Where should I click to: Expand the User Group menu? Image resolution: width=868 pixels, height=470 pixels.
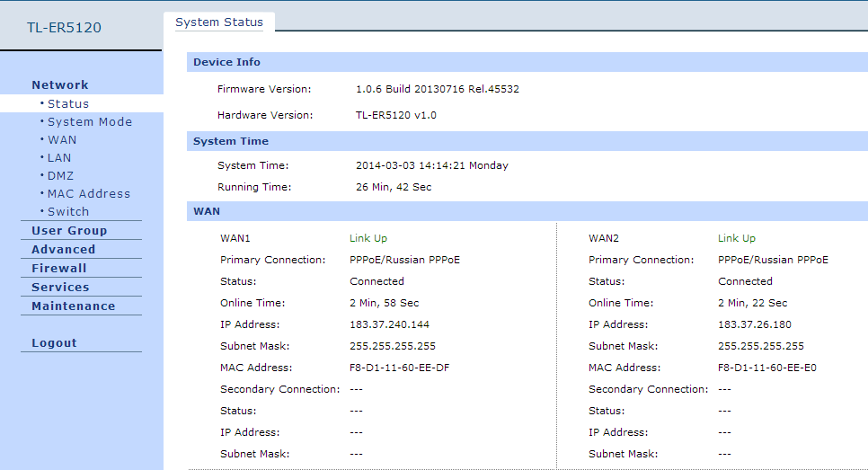pos(69,230)
